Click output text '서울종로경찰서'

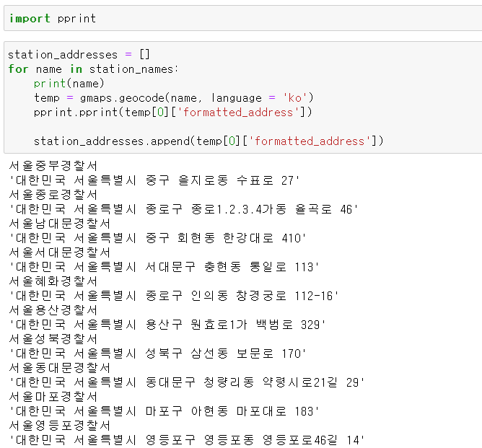53,195
